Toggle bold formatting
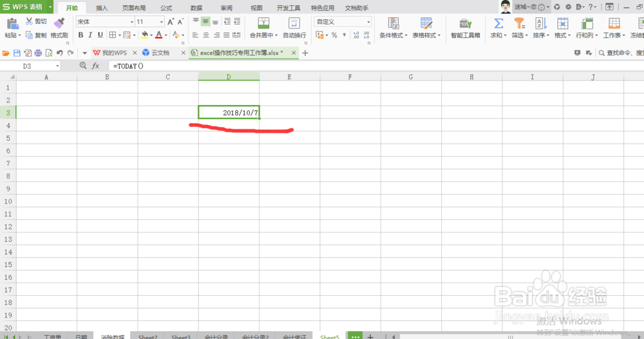 (80, 35)
